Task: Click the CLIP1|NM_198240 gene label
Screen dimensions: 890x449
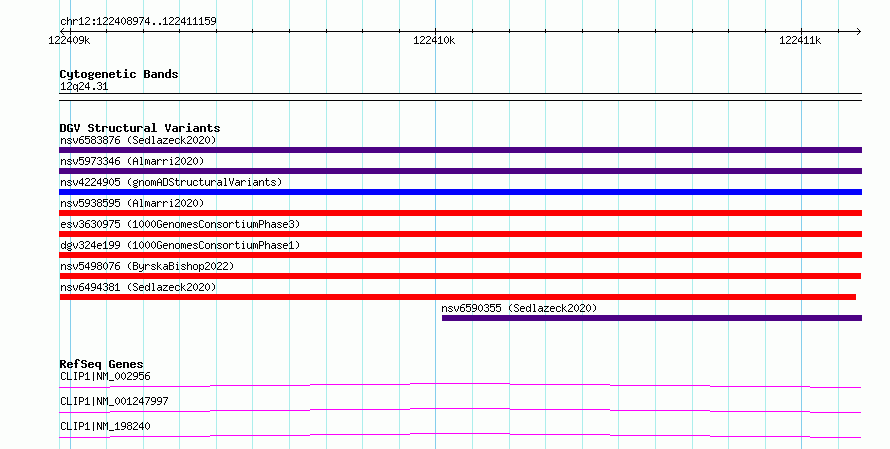Action: 106,426
